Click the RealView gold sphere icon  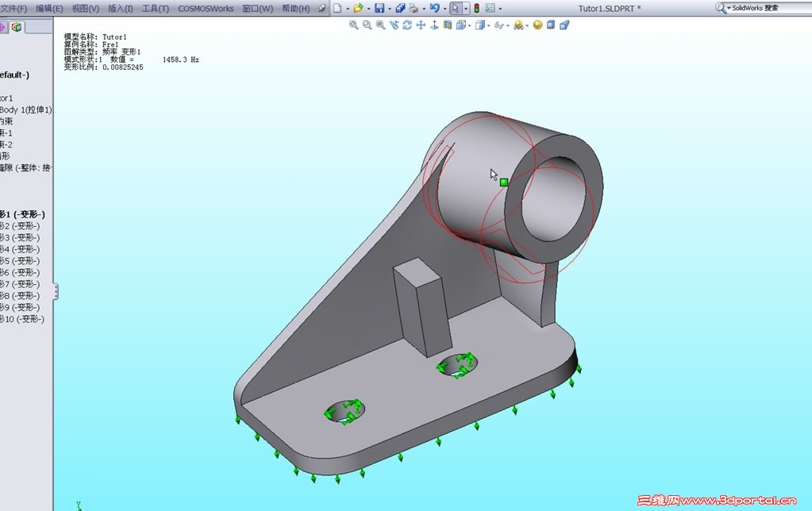(x=537, y=25)
